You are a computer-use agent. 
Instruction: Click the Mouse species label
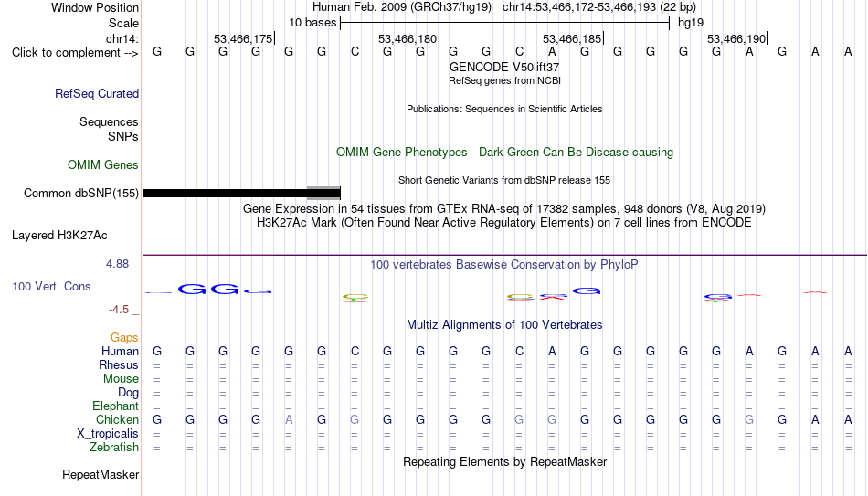click(x=122, y=379)
